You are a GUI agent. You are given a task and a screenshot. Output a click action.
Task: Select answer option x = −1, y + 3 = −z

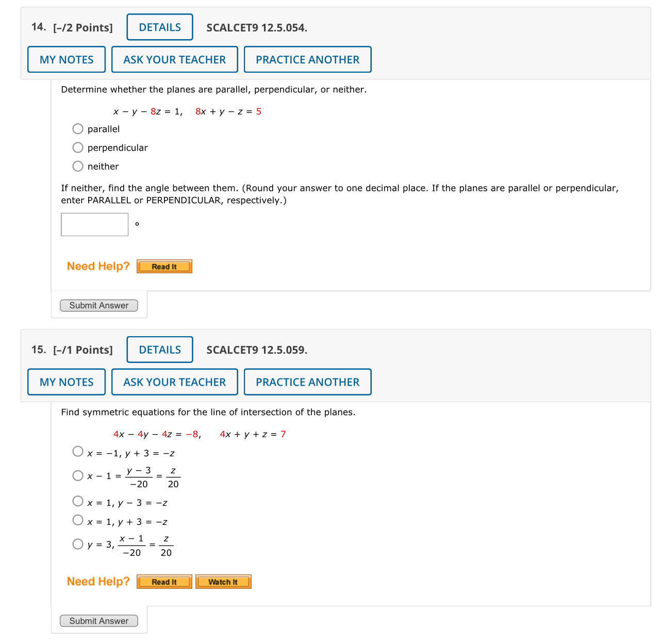pos(78,451)
